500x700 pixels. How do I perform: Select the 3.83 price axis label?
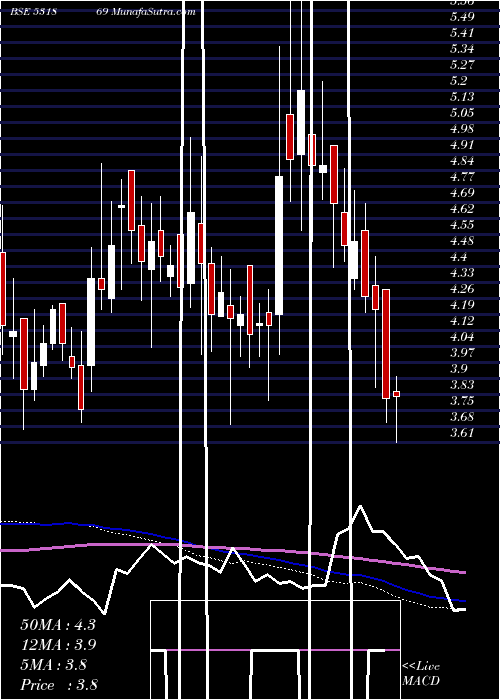[x=462, y=385]
